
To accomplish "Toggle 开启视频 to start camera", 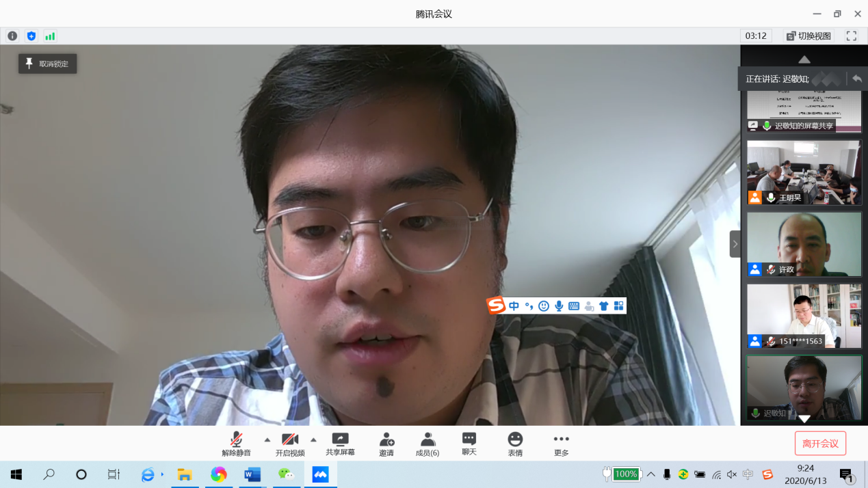I will click(290, 444).
